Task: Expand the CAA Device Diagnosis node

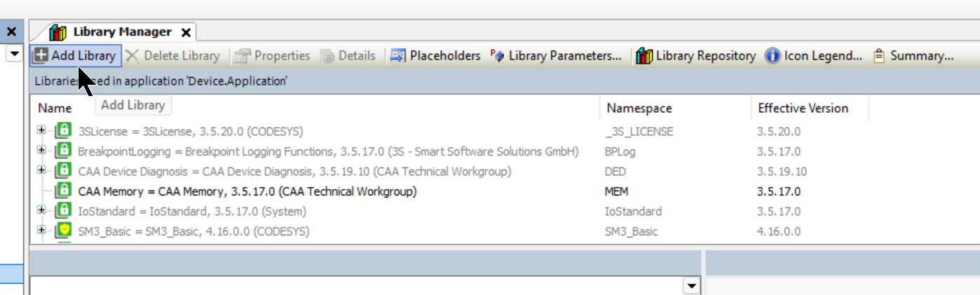Action: coord(42,170)
